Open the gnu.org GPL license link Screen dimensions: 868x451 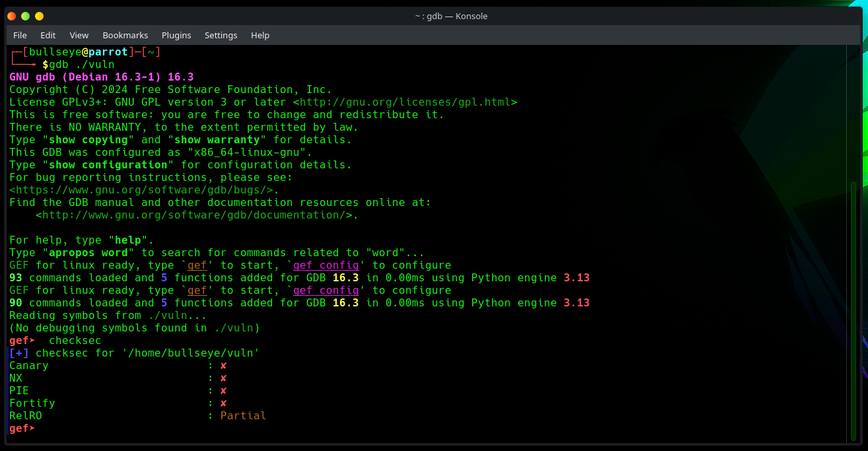405,102
